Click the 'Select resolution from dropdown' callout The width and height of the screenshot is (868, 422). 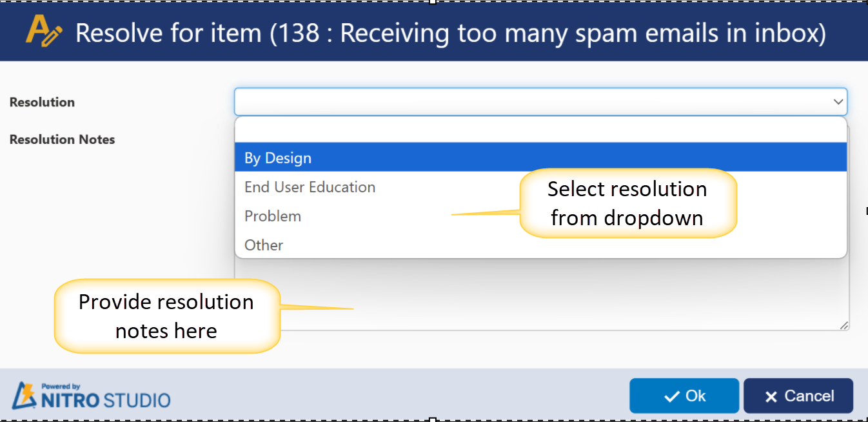(627, 203)
